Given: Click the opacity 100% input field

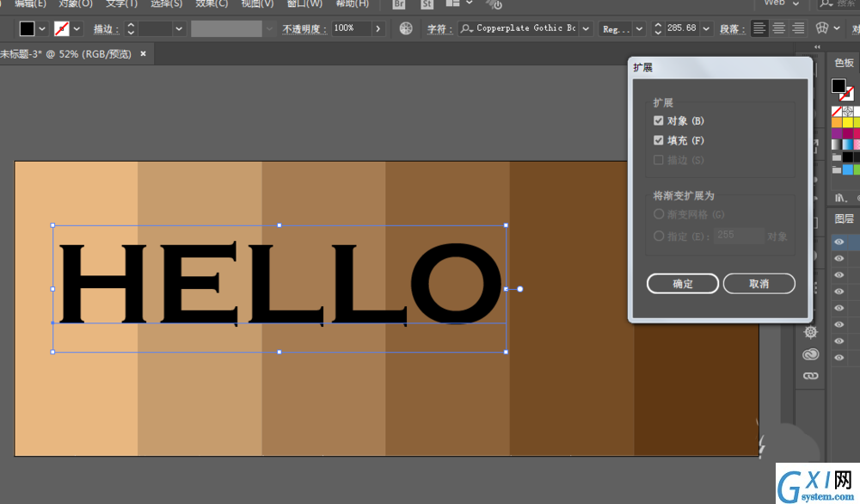Looking at the screenshot, I should (x=352, y=28).
